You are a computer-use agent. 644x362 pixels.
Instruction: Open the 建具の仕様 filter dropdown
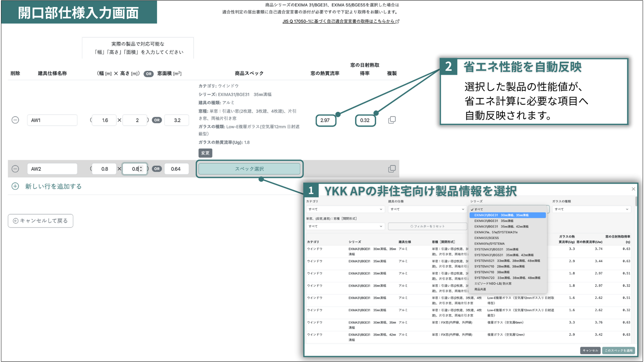[427, 209]
